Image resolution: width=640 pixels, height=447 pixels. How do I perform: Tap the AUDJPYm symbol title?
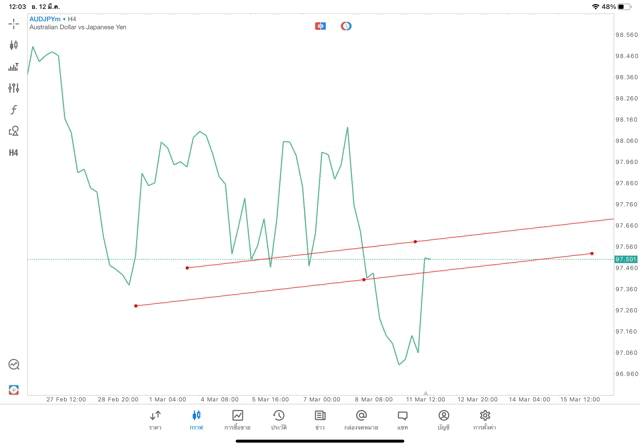46,19
